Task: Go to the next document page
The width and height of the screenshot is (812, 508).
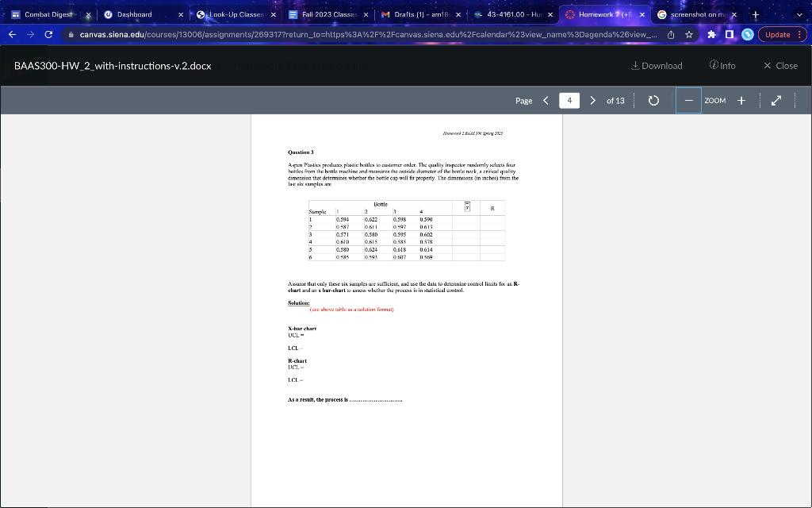Action: (592, 101)
